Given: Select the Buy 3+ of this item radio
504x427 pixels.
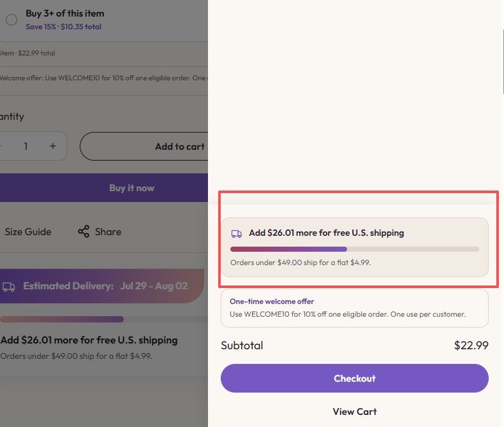Looking at the screenshot, I should [x=11, y=20].
